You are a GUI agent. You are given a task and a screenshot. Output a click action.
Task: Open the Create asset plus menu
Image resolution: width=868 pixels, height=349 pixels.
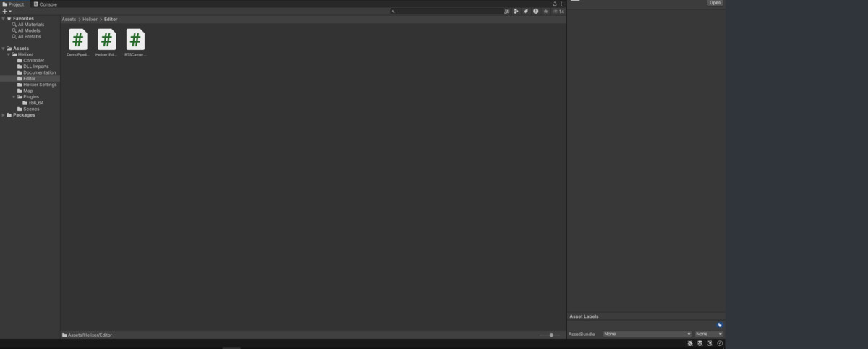(x=7, y=12)
